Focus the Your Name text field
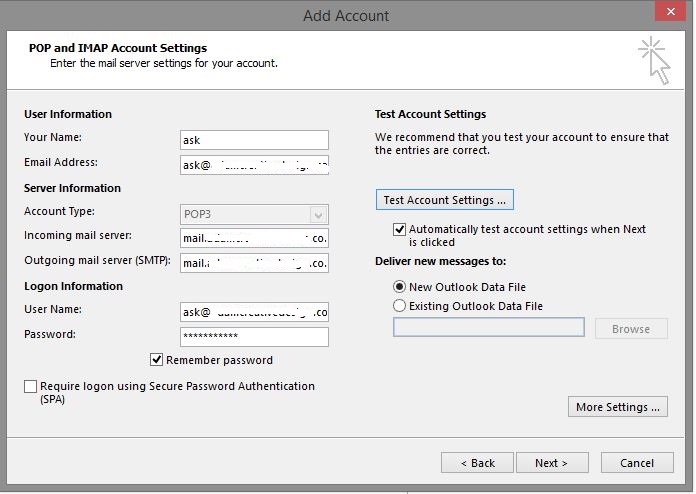696x494 pixels. (x=254, y=140)
